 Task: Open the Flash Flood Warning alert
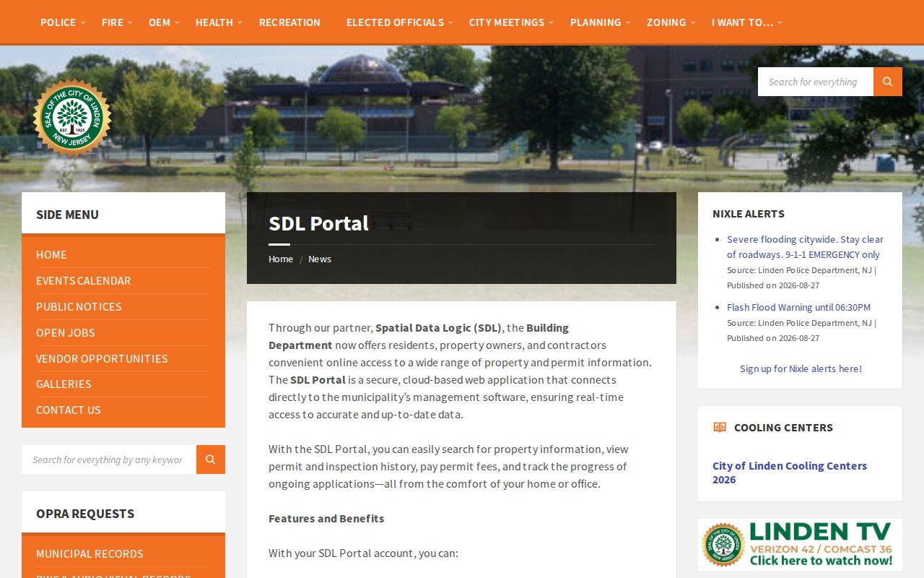tap(798, 308)
